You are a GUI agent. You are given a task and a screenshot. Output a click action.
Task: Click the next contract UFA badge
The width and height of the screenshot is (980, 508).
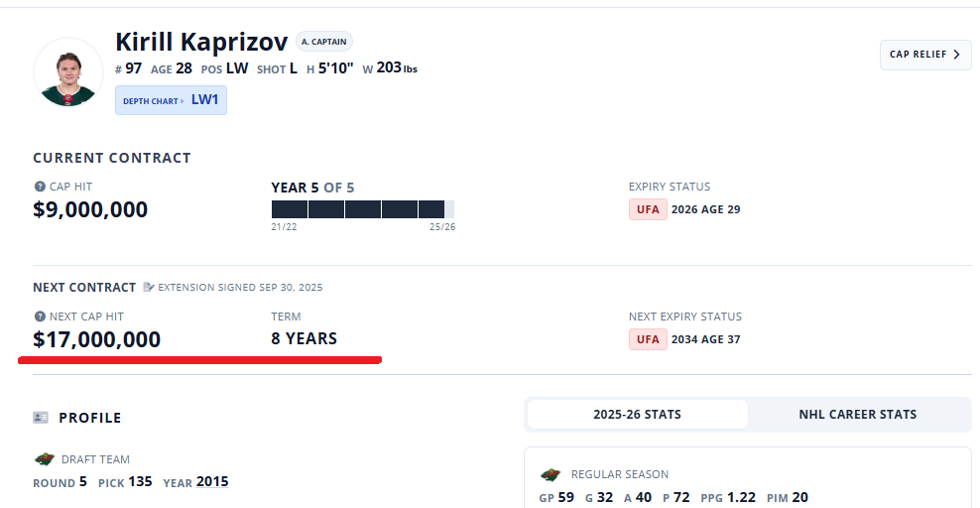point(648,339)
